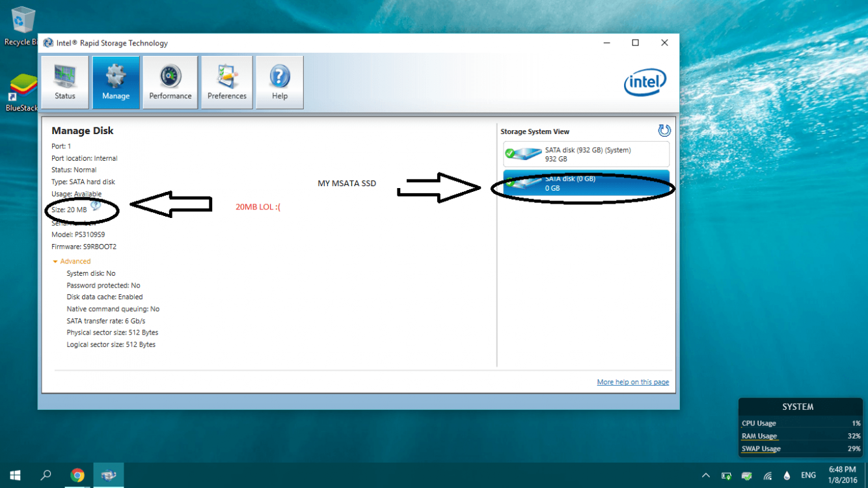The width and height of the screenshot is (868, 488).
Task: Open the Status toolbar tab
Action: tap(65, 82)
